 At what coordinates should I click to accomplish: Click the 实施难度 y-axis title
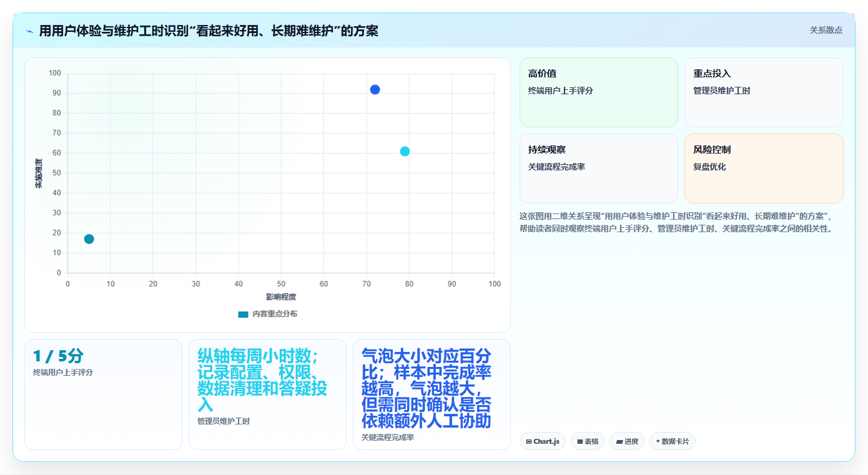pyautogui.click(x=39, y=174)
